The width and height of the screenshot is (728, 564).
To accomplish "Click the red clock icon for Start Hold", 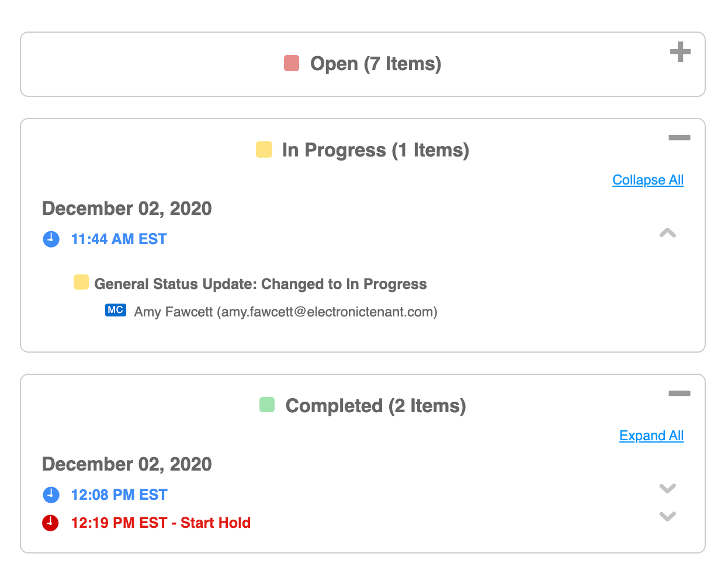I will (x=51, y=523).
